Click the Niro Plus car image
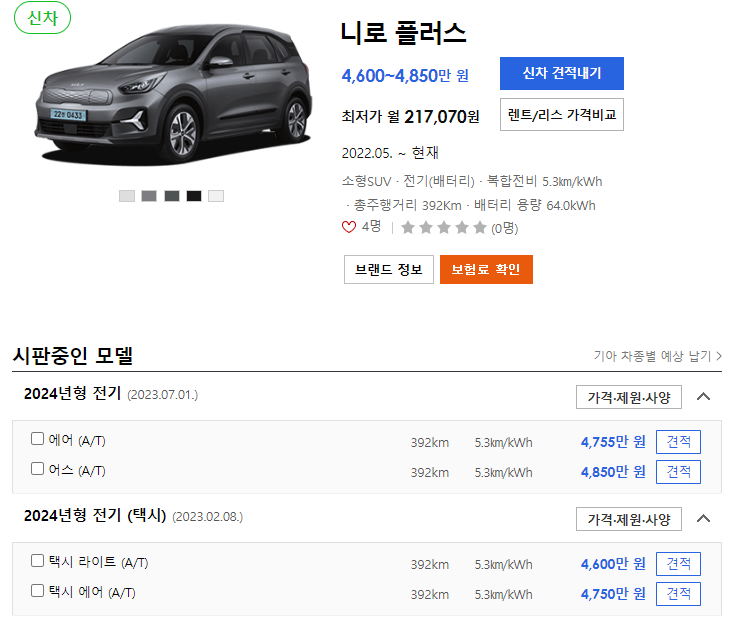Viewport: 735px width, 624px height. click(x=173, y=94)
